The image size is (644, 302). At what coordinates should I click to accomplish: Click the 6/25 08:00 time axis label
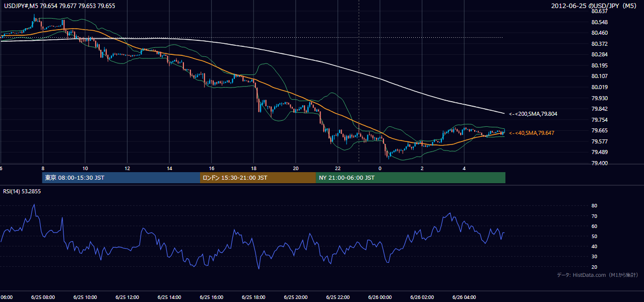pyautogui.click(x=42, y=297)
